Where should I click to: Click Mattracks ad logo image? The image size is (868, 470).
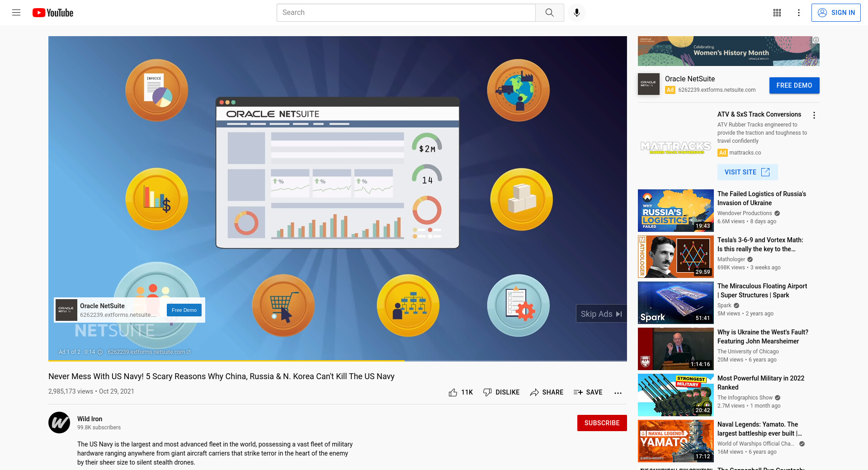click(676, 147)
